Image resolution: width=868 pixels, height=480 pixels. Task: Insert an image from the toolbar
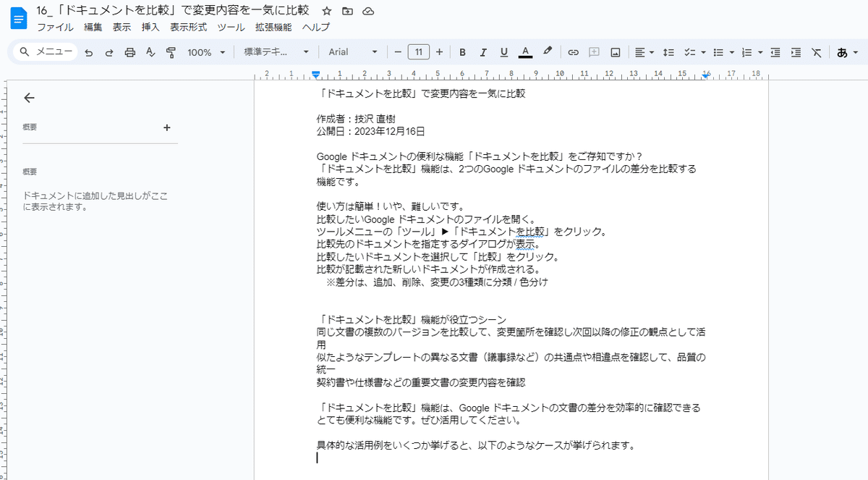coord(616,51)
